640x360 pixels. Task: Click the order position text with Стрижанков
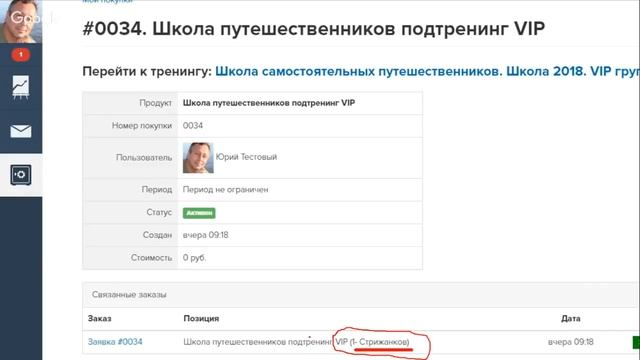click(x=296, y=342)
